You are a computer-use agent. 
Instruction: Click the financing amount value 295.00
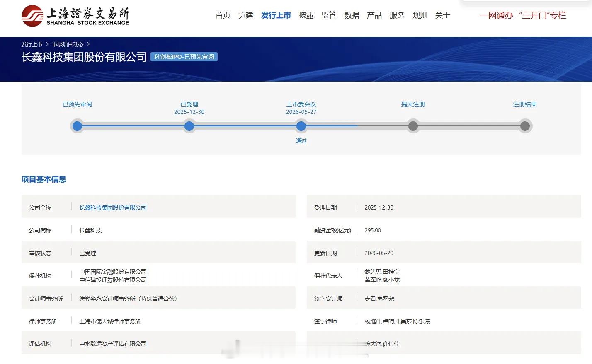(373, 230)
